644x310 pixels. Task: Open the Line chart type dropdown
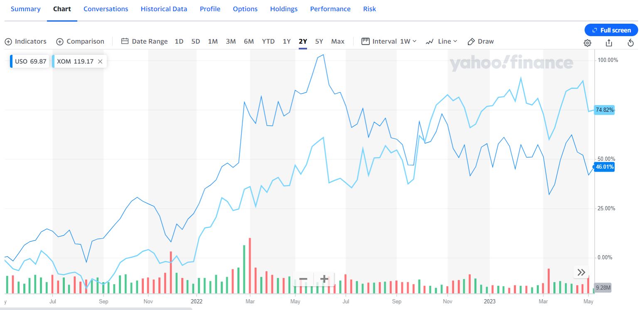click(441, 42)
